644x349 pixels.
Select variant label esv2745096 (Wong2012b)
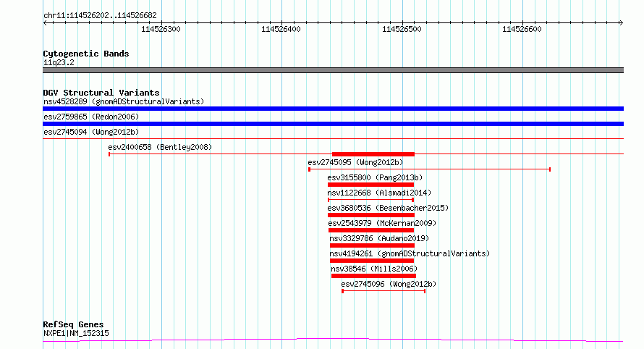tap(389, 284)
